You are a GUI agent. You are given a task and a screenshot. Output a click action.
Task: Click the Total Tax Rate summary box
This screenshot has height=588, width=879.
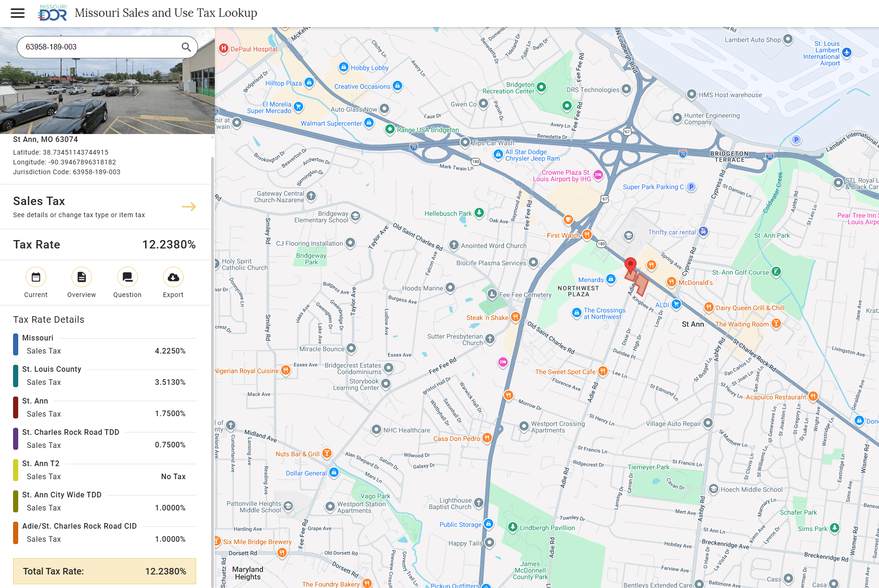tap(105, 571)
